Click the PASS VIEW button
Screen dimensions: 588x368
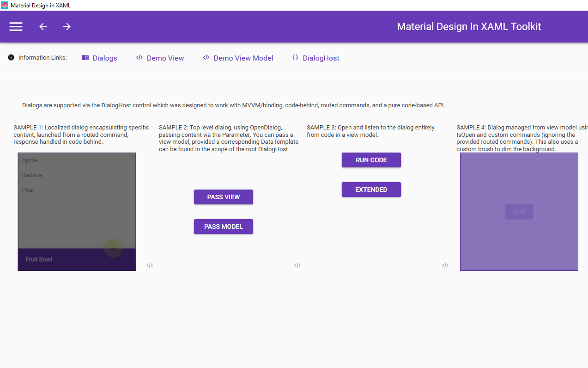[224, 197]
